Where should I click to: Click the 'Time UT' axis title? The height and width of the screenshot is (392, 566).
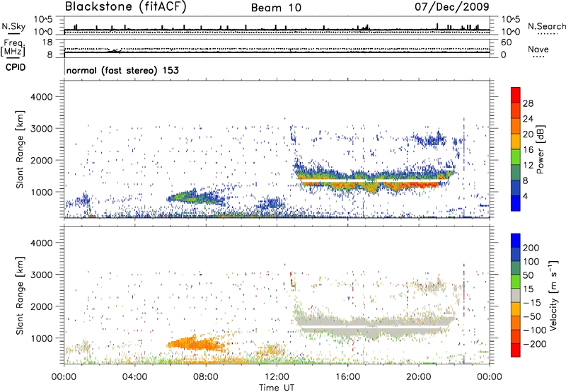[x=277, y=387]
